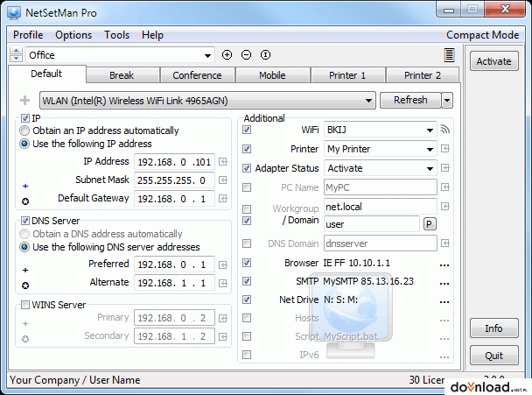Viewport: 532px width, 395px height.
Task: Get current DNS Domain with arrow icon
Action: (x=445, y=243)
